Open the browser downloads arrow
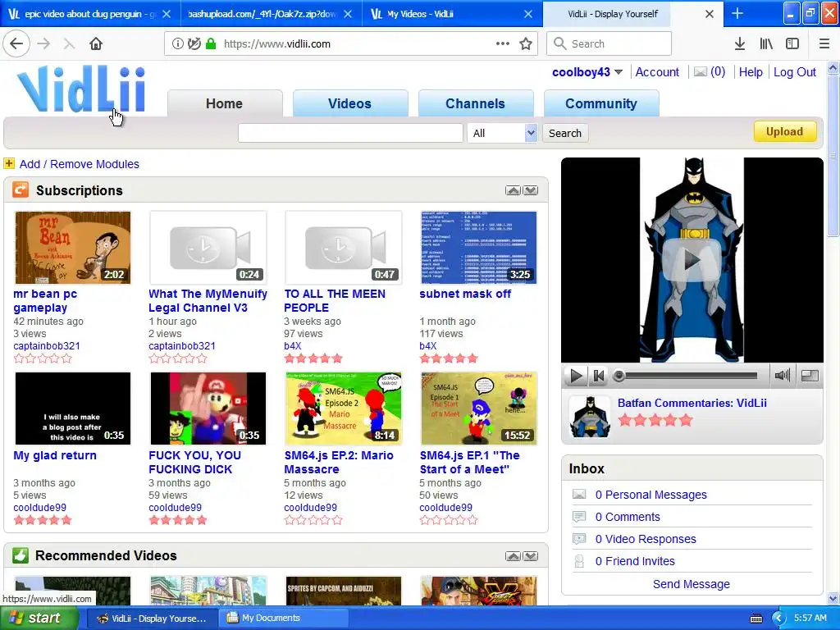 click(x=739, y=44)
